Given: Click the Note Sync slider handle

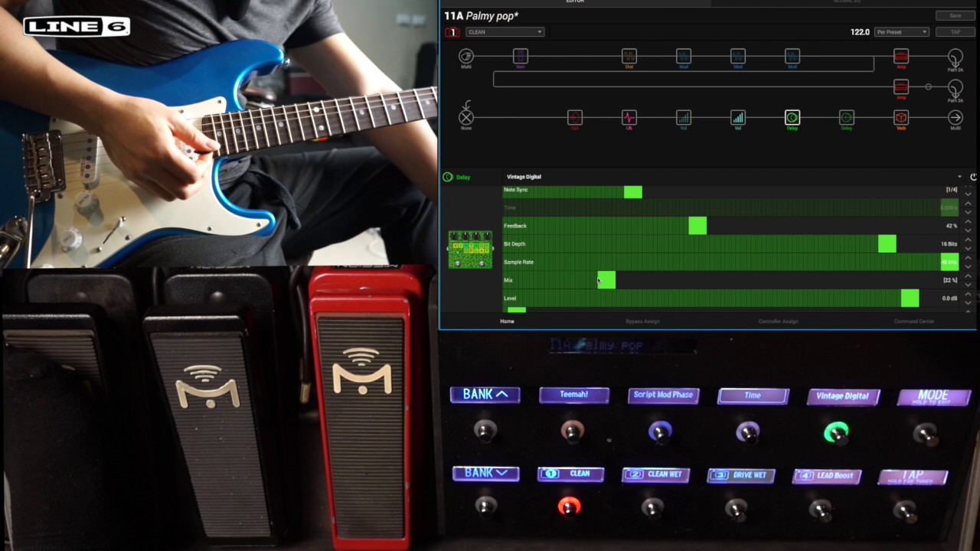Looking at the screenshot, I should click(x=633, y=192).
